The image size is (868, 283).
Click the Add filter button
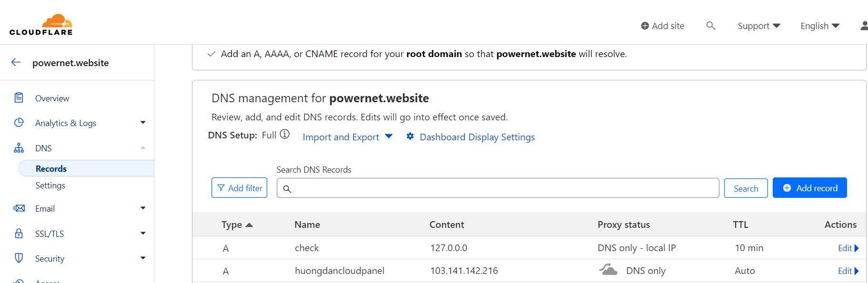[x=239, y=188]
